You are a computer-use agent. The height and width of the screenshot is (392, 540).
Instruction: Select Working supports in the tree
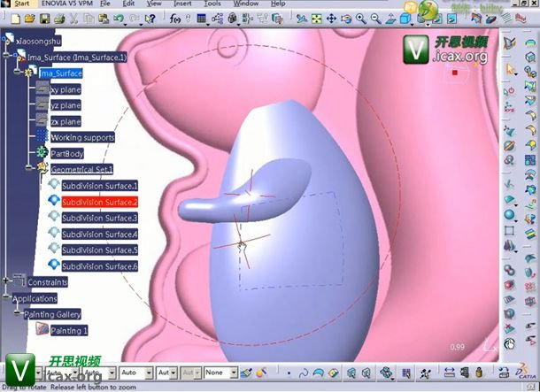click(x=82, y=137)
